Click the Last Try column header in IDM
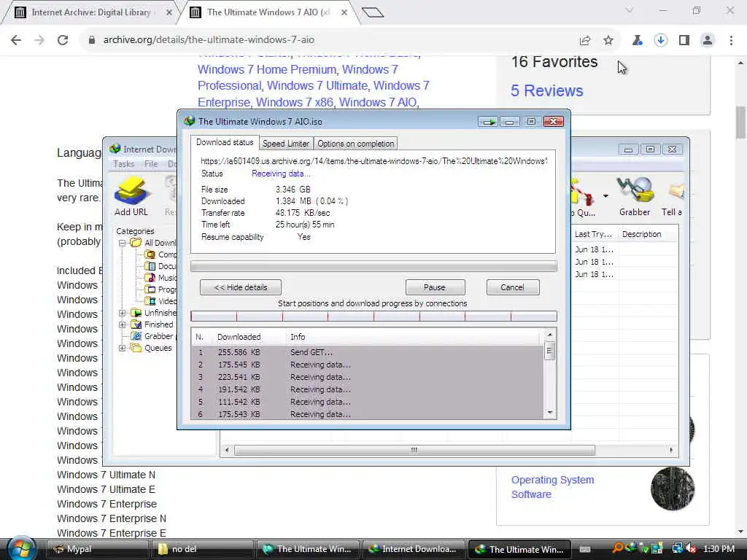This screenshot has height=560, width=747. click(x=594, y=234)
